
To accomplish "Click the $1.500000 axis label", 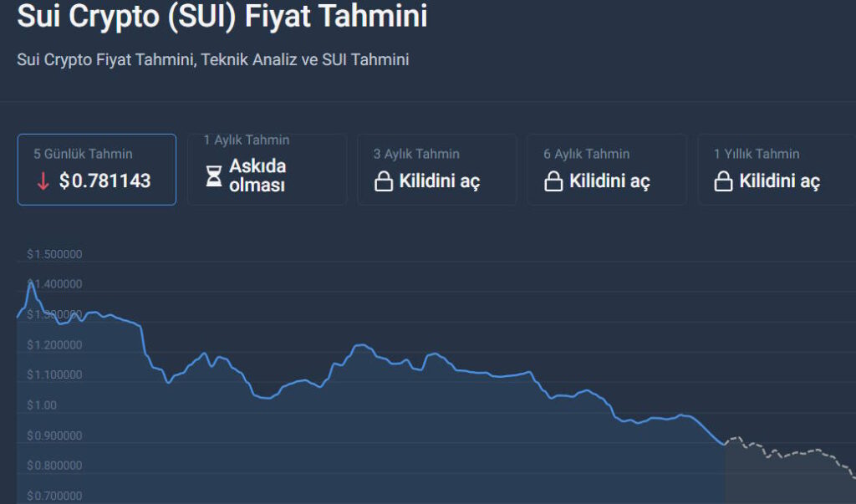I will (54, 254).
